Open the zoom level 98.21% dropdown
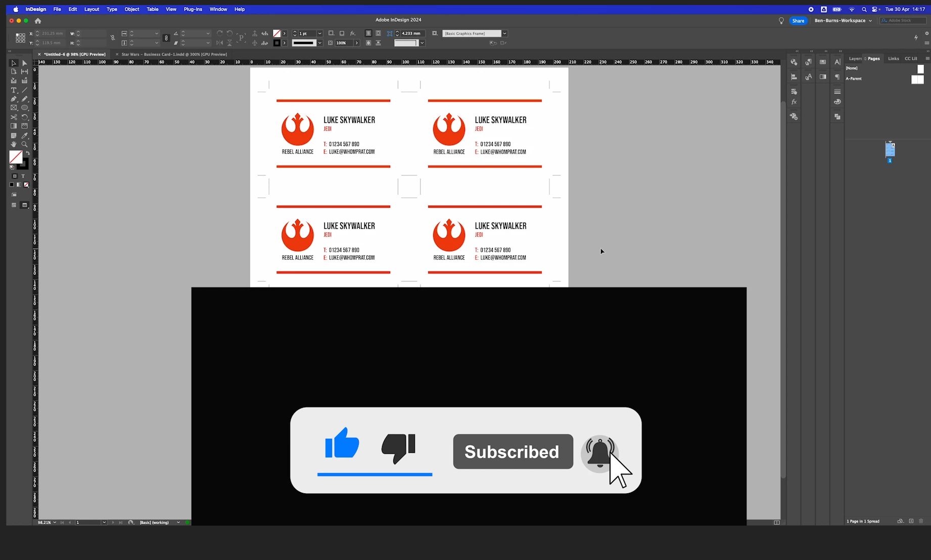This screenshot has width=931, height=560. [55, 523]
